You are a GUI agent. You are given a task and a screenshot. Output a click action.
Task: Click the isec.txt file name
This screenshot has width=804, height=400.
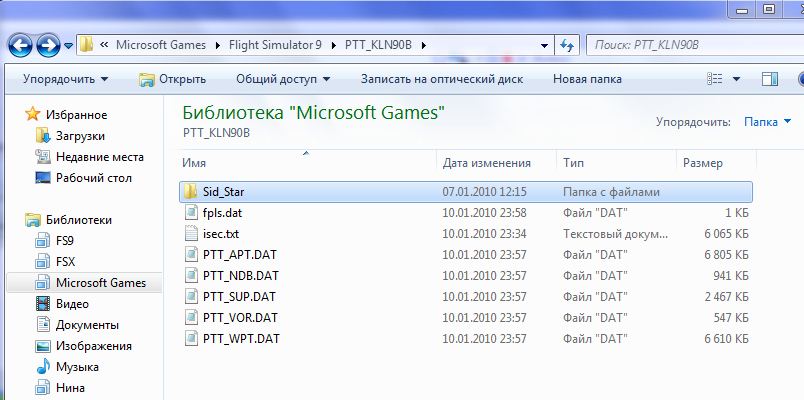[x=220, y=234]
